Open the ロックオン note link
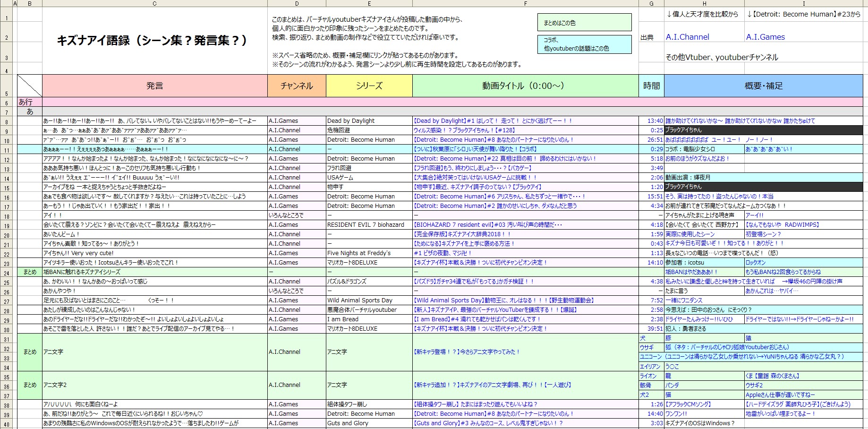The height and width of the screenshot is (429, 868). pos(756,263)
